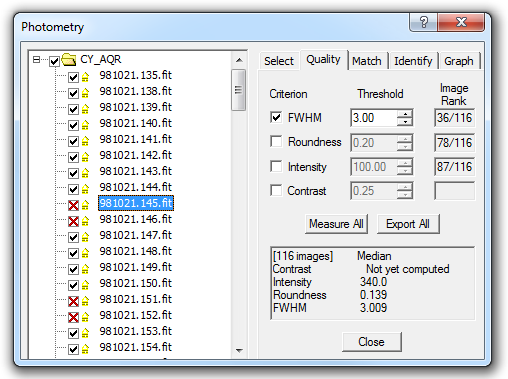Click the image icon beside 981021.140.fit
508x379 pixels.
(85, 125)
